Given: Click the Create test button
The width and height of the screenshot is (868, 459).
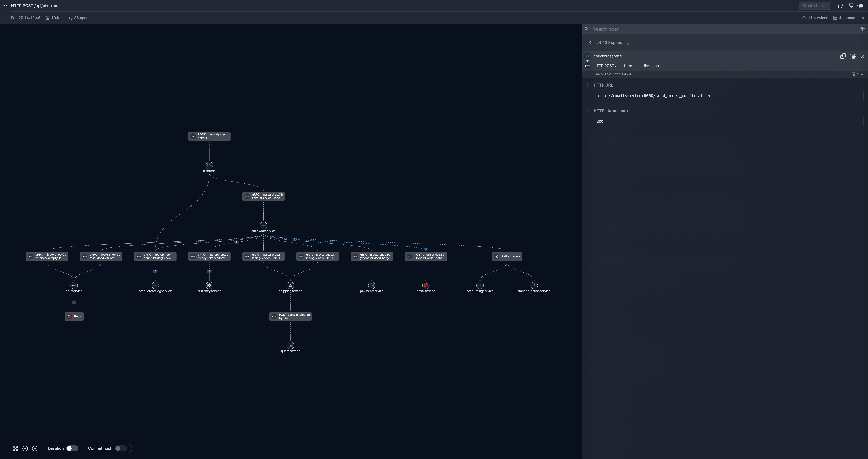Looking at the screenshot, I should [x=814, y=6].
